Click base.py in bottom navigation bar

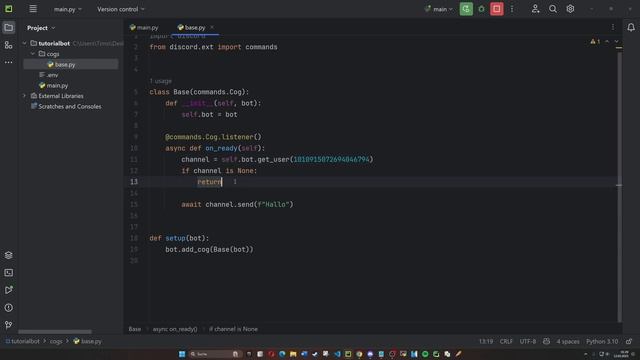pos(87,341)
